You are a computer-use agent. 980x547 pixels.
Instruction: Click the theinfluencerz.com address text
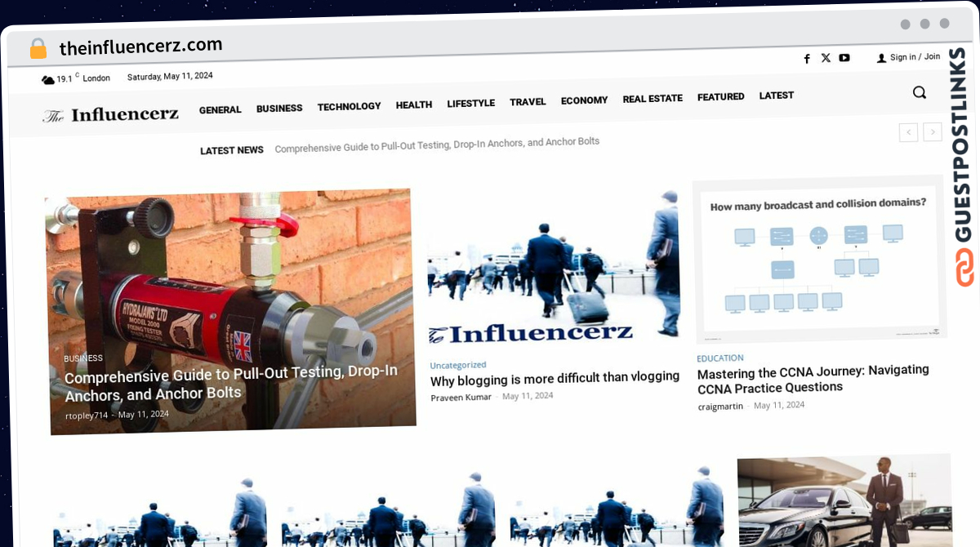[x=140, y=46]
